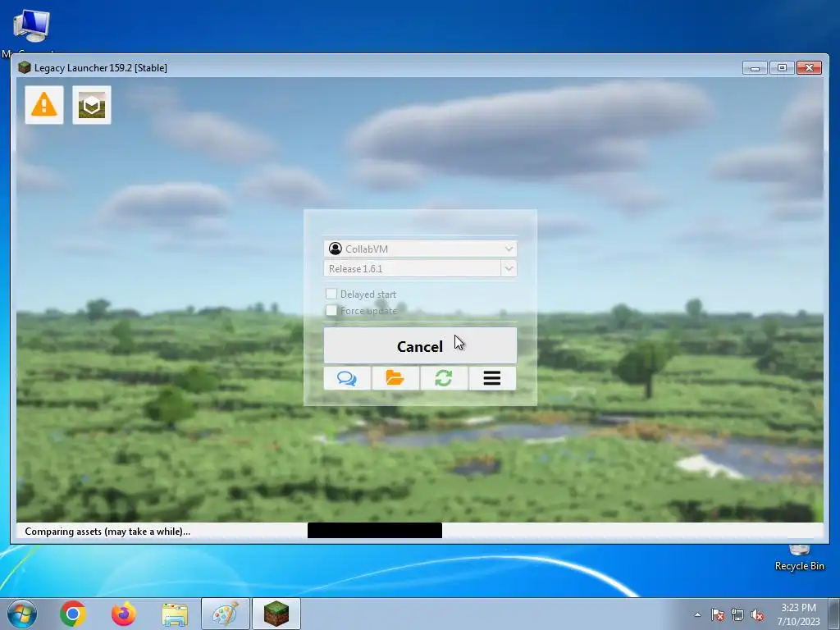
Task: Open the taskbar clock showing 3:23 PM
Action: pos(798,614)
